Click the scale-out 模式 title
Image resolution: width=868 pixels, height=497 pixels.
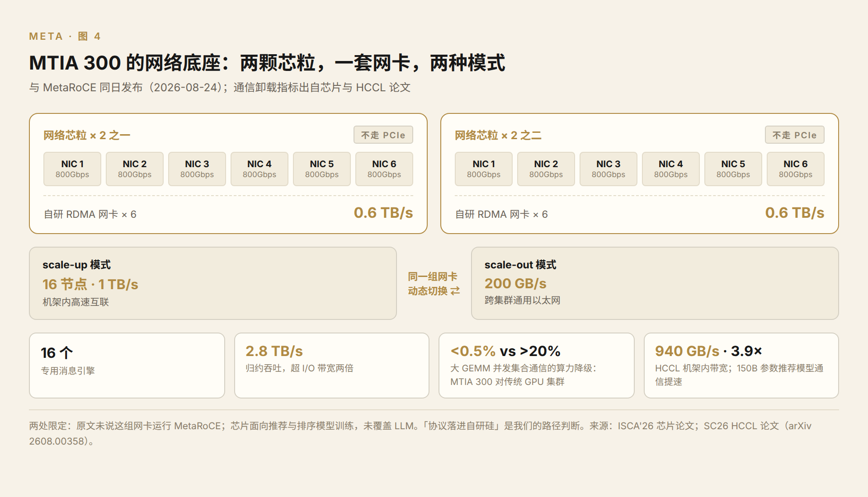tap(520, 265)
